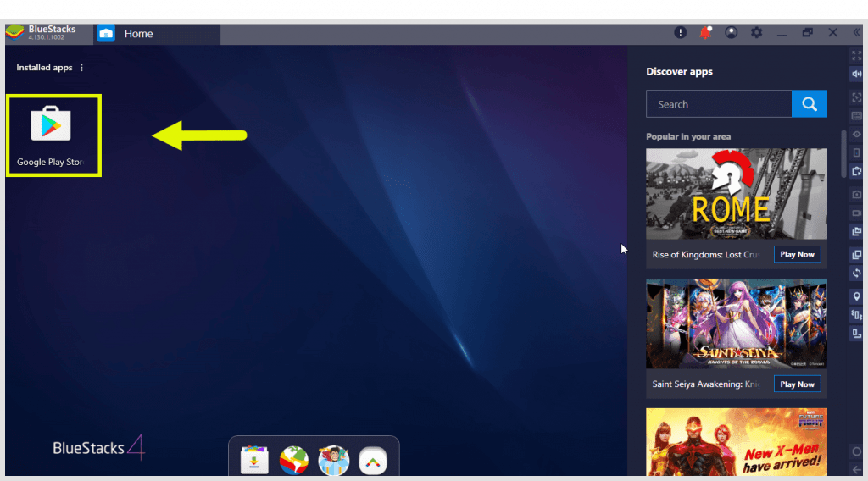Click the Android home circle icon
This screenshot has width=868, height=481.
pyautogui.click(x=856, y=451)
